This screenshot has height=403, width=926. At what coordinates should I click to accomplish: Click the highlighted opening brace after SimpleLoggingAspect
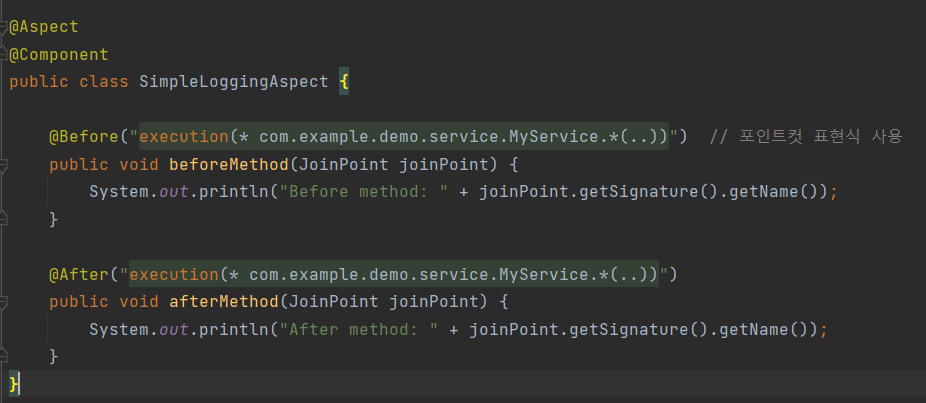point(344,82)
